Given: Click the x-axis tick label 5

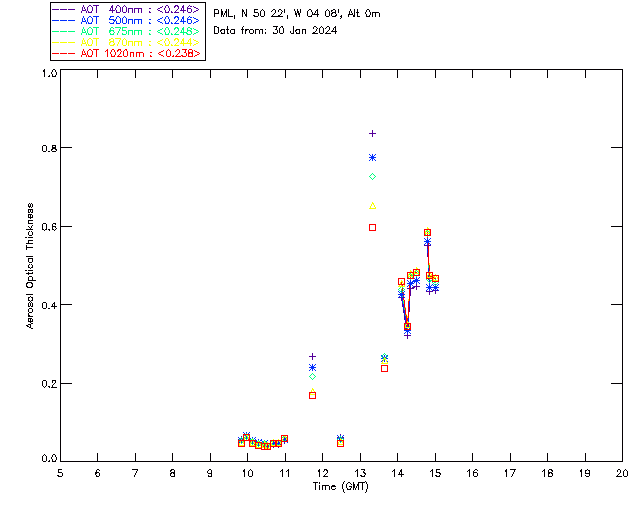Looking at the screenshot, I should pyautogui.click(x=60, y=473).
